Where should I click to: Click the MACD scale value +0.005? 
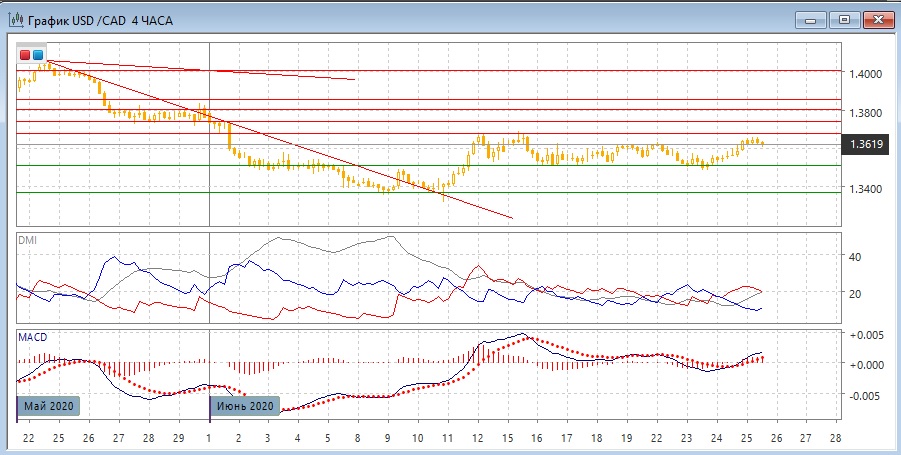[868, 334]
